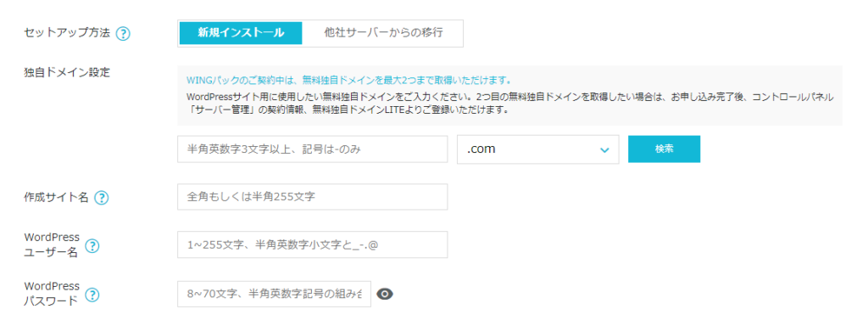This screenshot has width=868, height=326.
Task: Switch to 他社サーバーからの移行 option
Action: 383,33
